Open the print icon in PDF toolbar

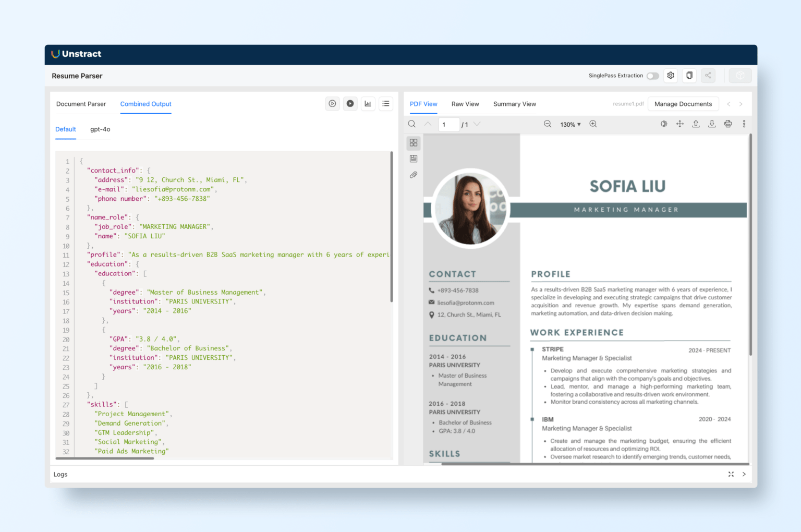[728, 124]
